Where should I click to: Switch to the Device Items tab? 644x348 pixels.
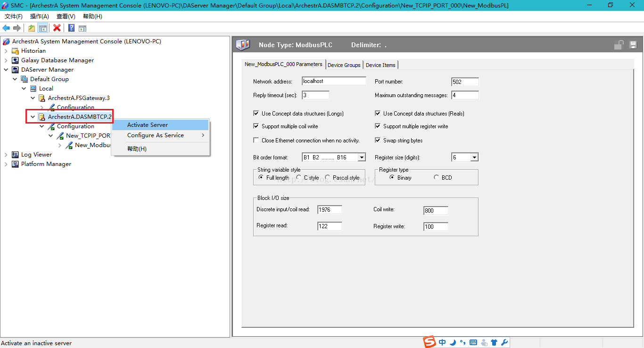point(380,65)
